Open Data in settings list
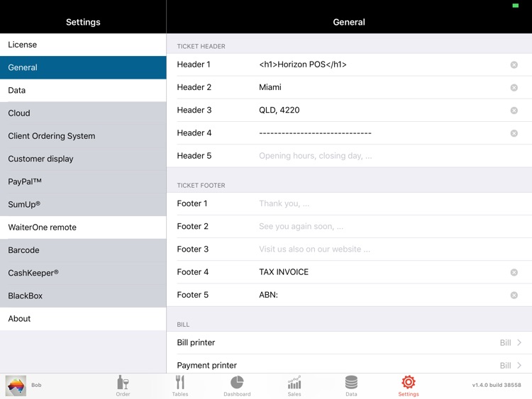Screen dimensions: 532x399 (x=83, y=90)
